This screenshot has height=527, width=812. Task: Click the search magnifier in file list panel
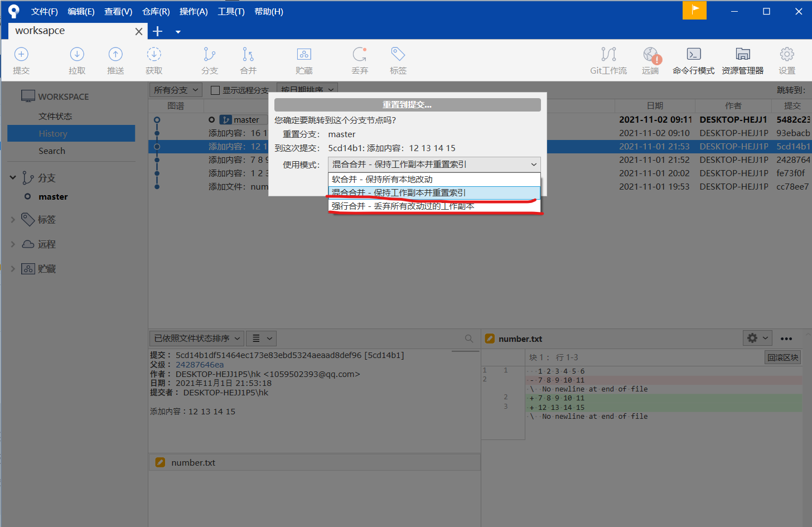[469, 339]
